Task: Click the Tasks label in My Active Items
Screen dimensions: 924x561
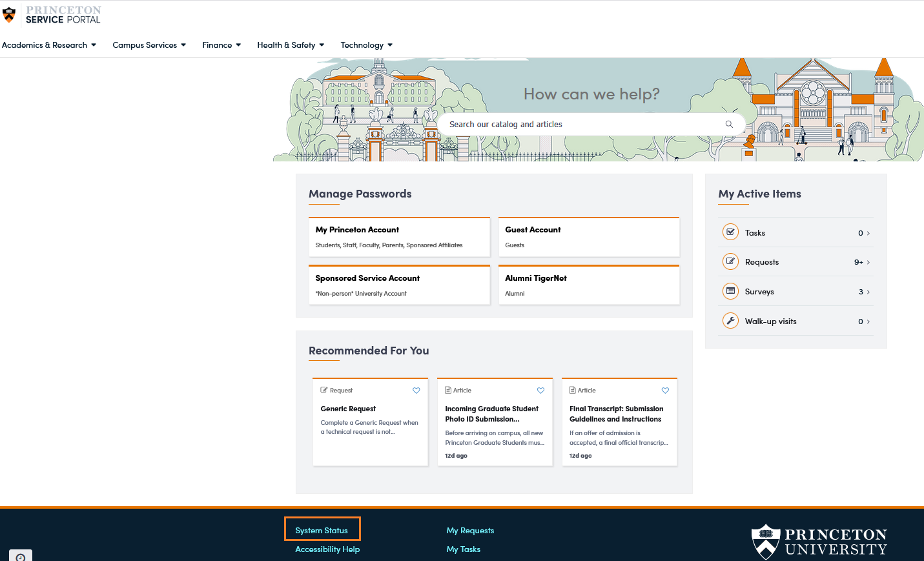Action: pyautogui.click(x=755, y=233)
